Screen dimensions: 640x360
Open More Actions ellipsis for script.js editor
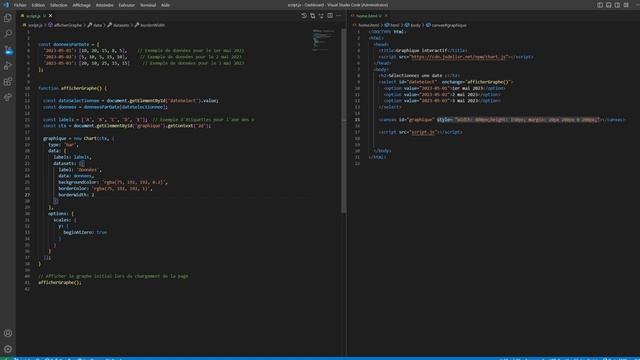pos(338,16)
